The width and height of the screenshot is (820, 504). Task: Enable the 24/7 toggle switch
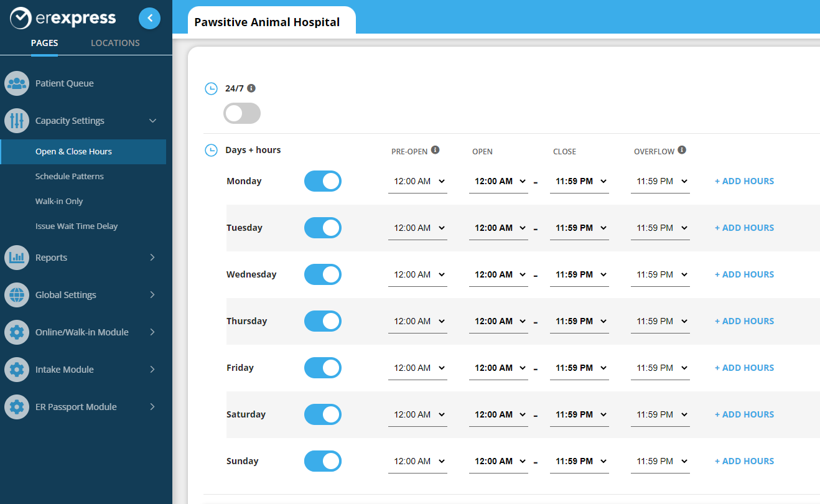click(x=242, y=113)
